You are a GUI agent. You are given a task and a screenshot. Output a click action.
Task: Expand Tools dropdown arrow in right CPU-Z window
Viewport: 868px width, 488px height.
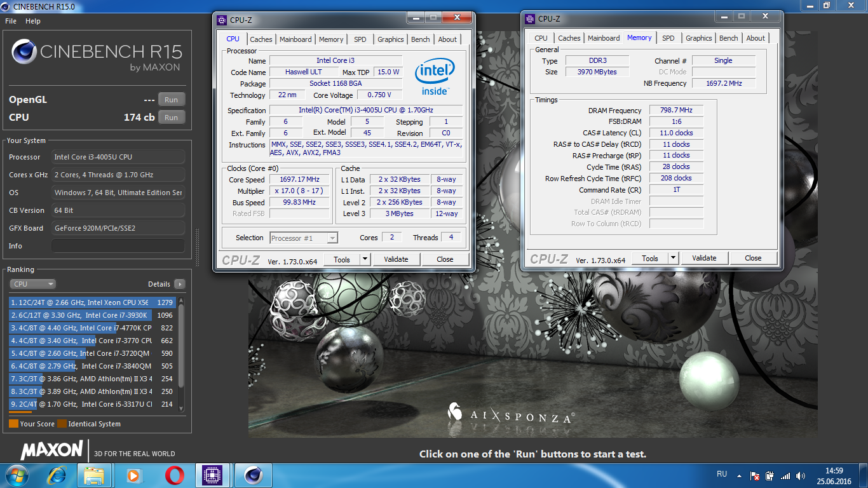click(x=673, y=258)
